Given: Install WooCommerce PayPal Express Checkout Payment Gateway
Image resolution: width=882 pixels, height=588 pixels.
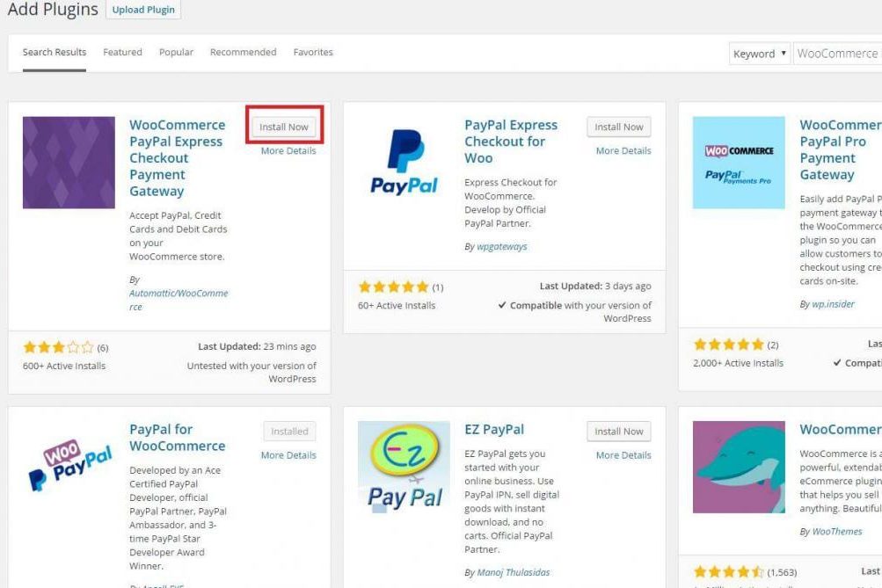Looking at the screenshot, I should [283, 127].
